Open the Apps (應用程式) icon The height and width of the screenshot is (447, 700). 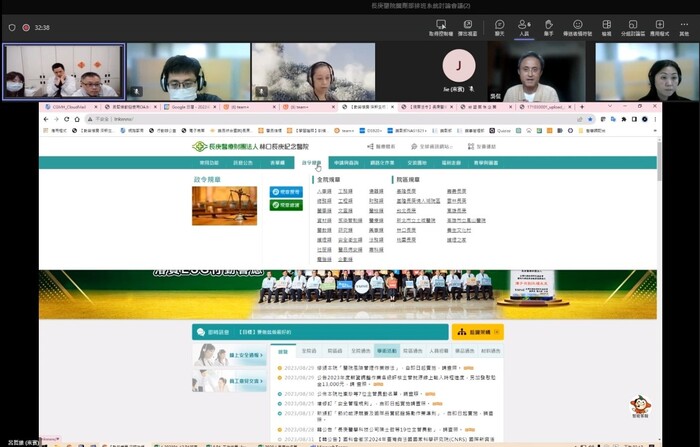(659, 26)
